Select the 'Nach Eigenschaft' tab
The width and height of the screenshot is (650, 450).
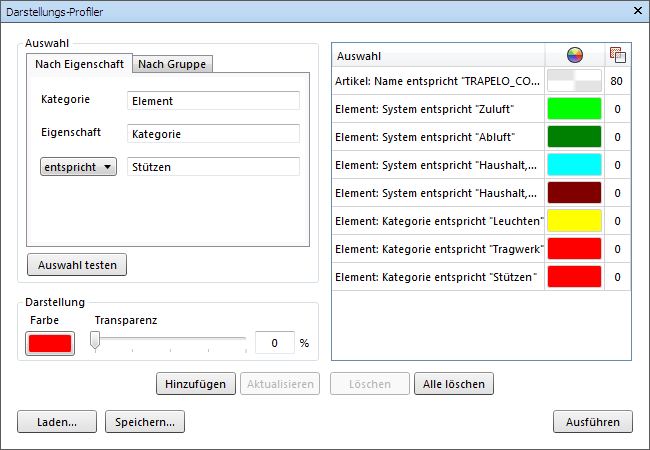(x=79, y=65)
